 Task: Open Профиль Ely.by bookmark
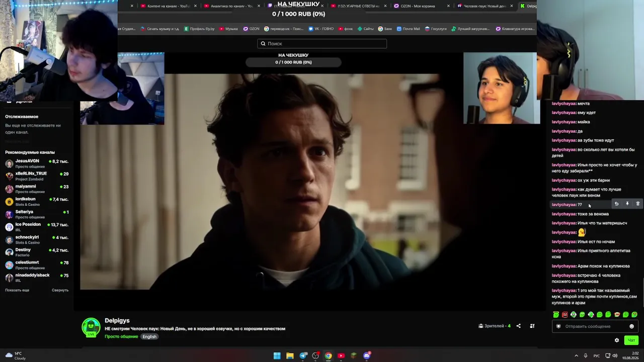[x=199, y=29]
